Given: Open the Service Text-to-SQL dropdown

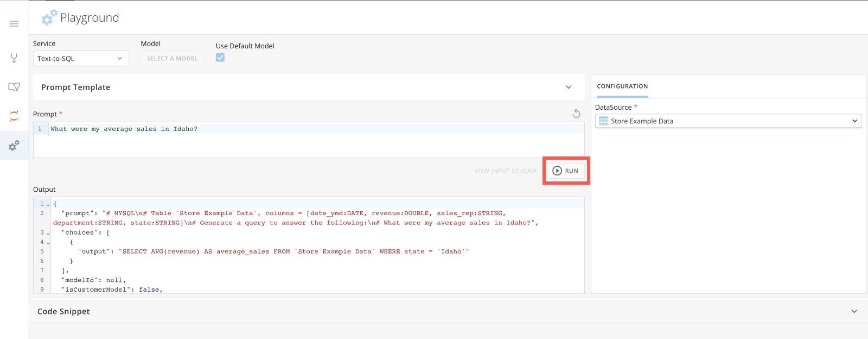Looking at the screenshot, I should [x=81, y=59].
